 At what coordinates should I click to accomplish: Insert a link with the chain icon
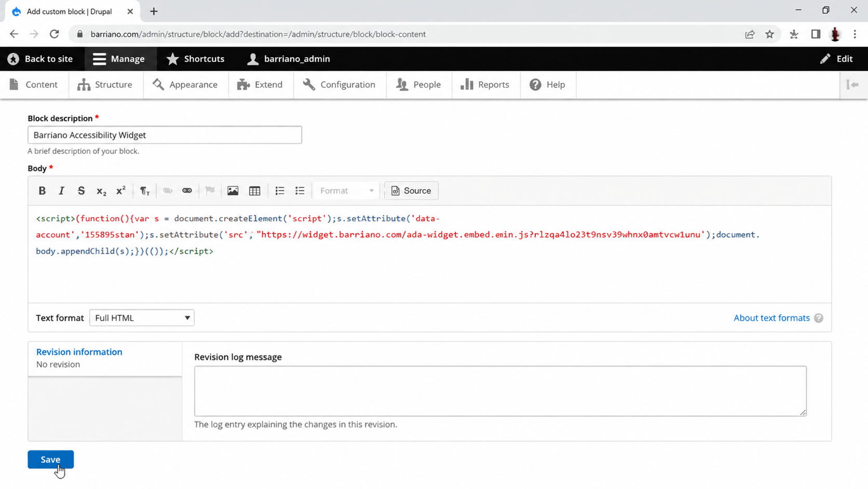pos(187,191)
